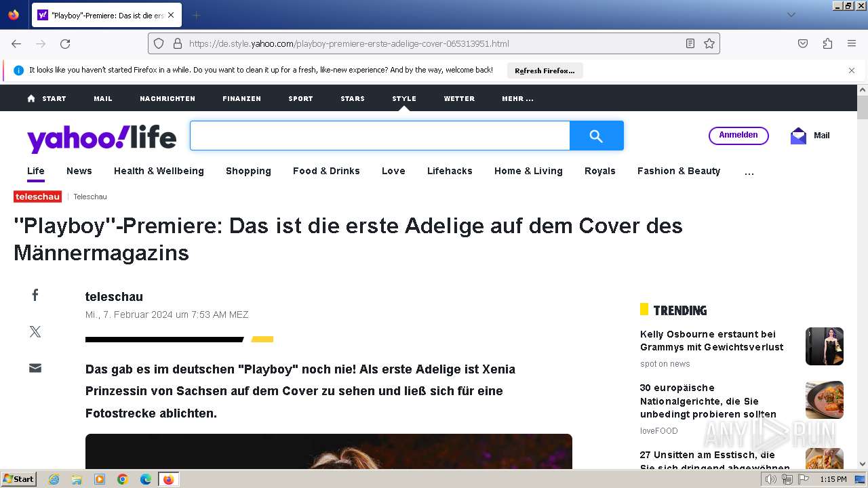Open NACHRICHTEN in the top navigation
This screenshot has width=868, height=488.
pyautogui.click(x=167, y=98)
